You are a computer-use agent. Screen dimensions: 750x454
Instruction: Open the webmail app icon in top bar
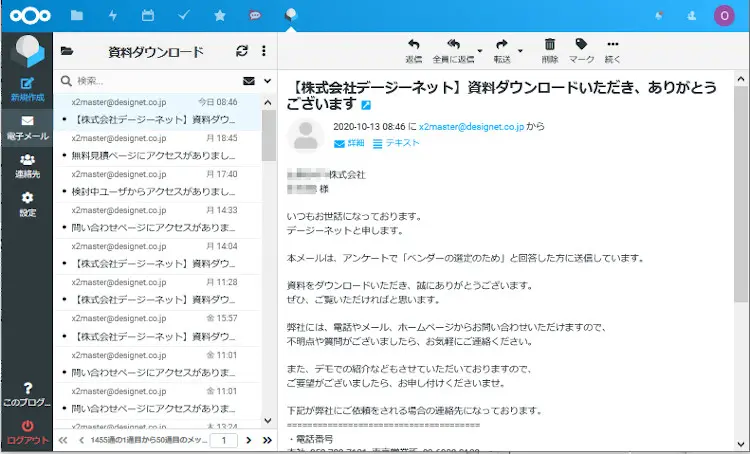pos(291,15)
